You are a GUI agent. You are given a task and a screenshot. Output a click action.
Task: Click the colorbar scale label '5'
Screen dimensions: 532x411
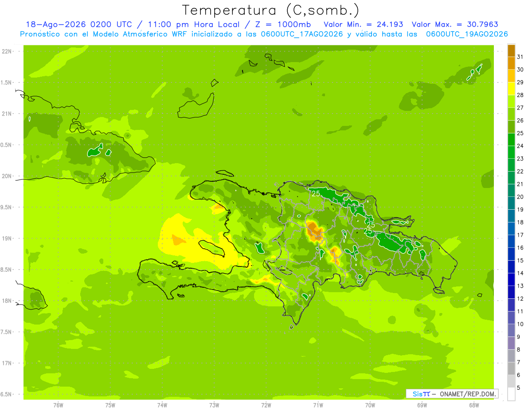point(518,388)
